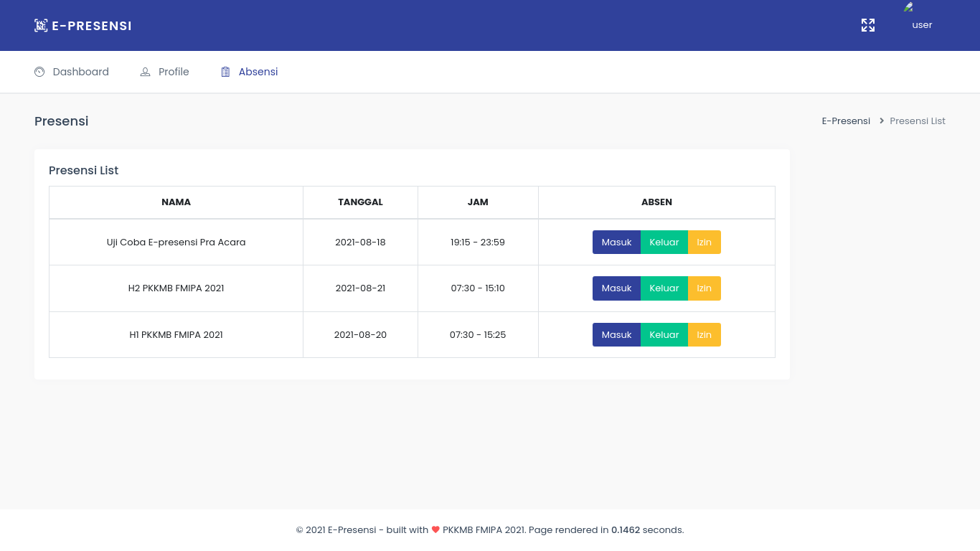Click Izin for H2 PKKMB FMIPA 2021
The width and height of the screenshot is (980, 551).
(704, 288)
